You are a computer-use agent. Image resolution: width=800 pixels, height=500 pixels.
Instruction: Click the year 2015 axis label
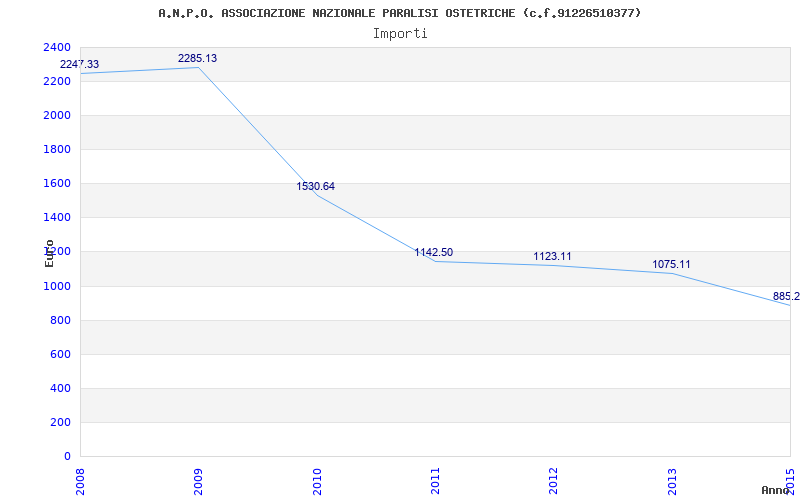point(791,480)
